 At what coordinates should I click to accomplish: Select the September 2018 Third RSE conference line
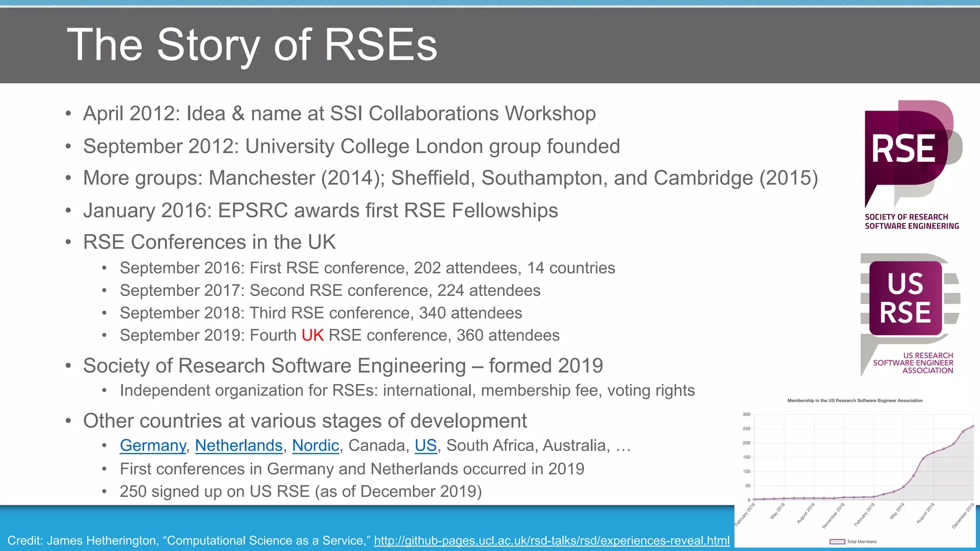(x=321, y=313)
